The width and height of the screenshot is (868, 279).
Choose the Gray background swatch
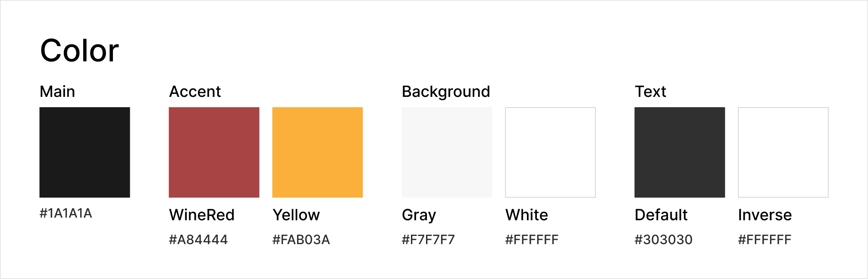(447, 152)
